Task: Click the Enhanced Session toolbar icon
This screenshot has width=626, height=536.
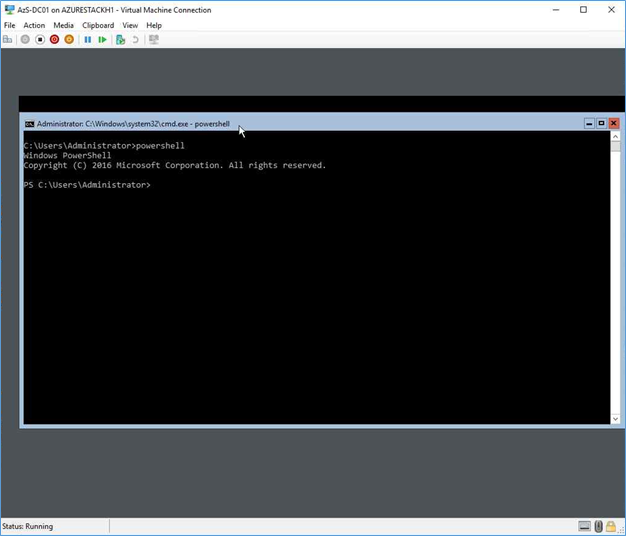Action: pyautogui.click(x=154, y=40)
